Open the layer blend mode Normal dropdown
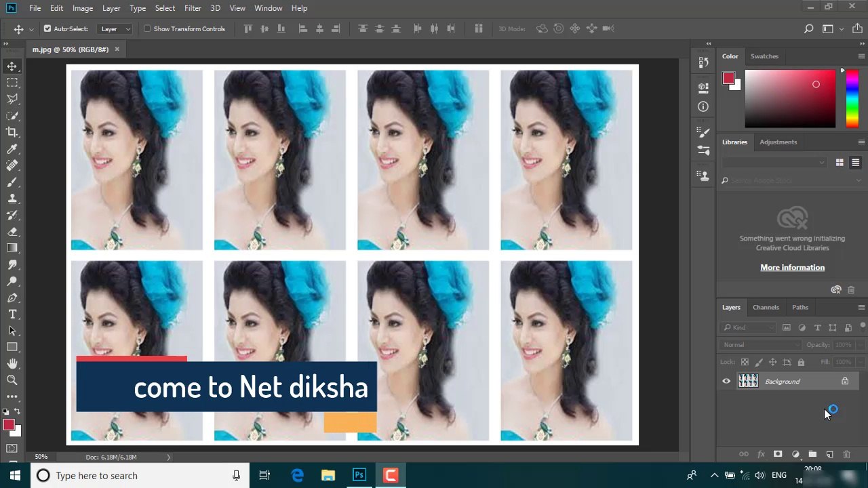This screenshot has width=868, height=488. 762,345
